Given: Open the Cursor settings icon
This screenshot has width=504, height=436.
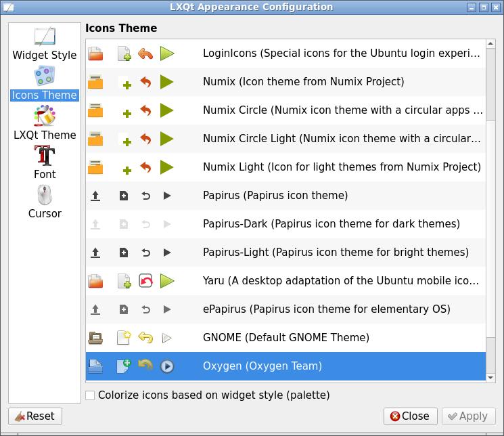Looking at the screenshot, I should (45, 196).
